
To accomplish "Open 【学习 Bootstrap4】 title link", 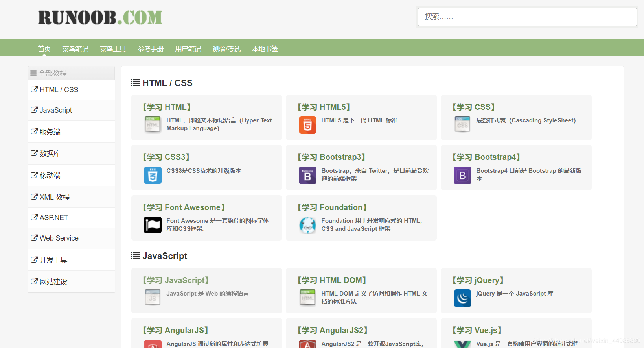I will tap(486, 157).
